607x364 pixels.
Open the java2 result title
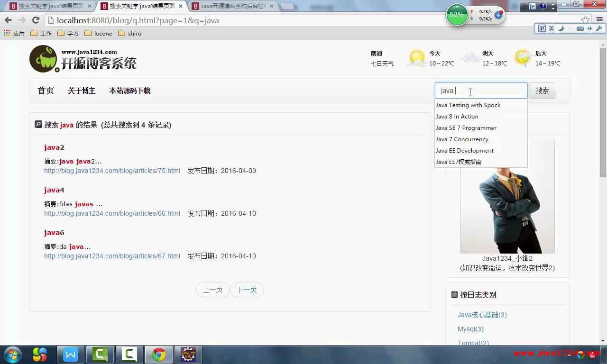(x=54, y=147)
